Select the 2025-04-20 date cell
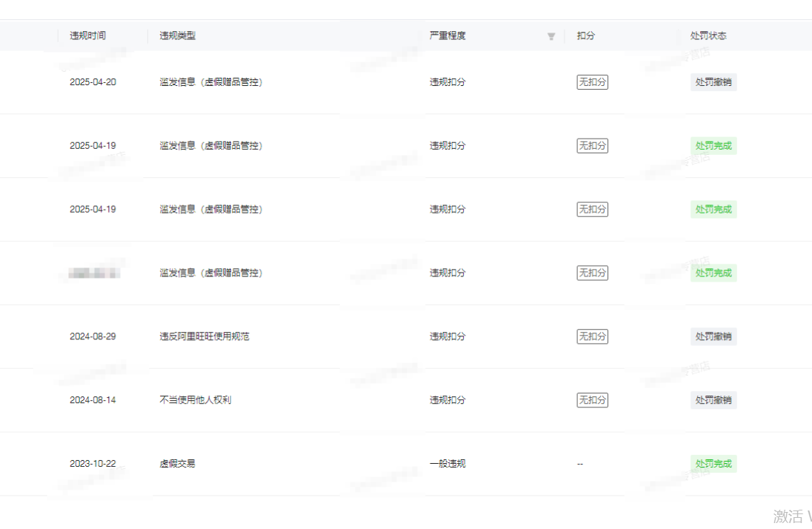This screenshot has width=812, height=529. (x=93, y=82)
